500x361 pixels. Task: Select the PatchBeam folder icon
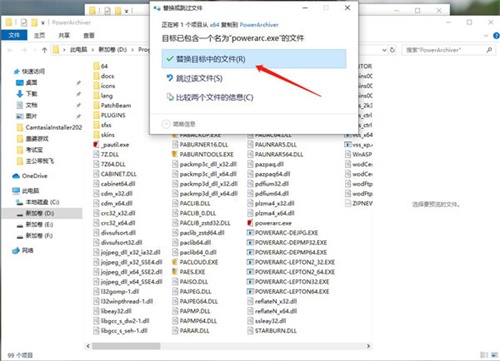(96, 105)
